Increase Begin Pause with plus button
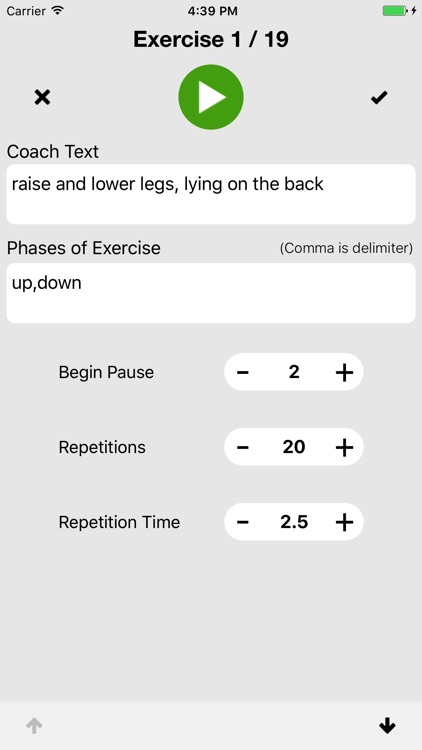 pos(344,372)
